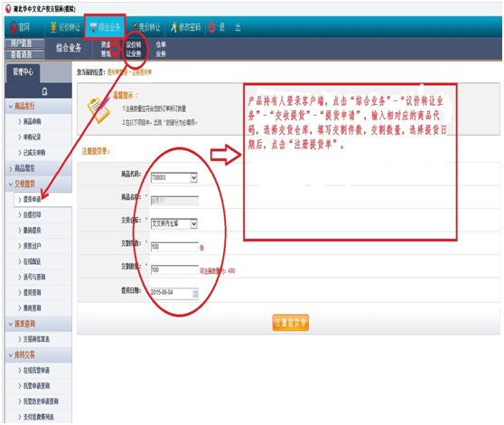Open the 交货仓库 warehouse dropdown
Image resolution: width=504 pixels, height=425 pixels.
pyautogui.click(x=174, y=223)
